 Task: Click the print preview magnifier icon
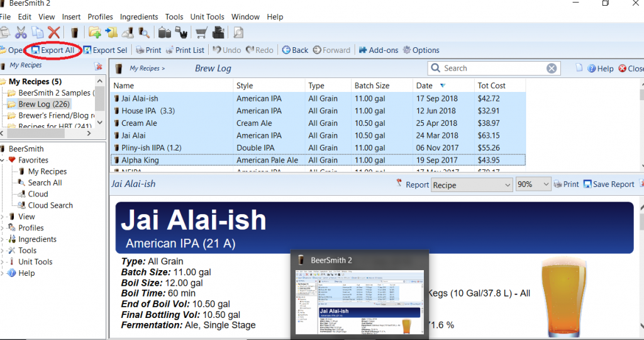point(239,33)
